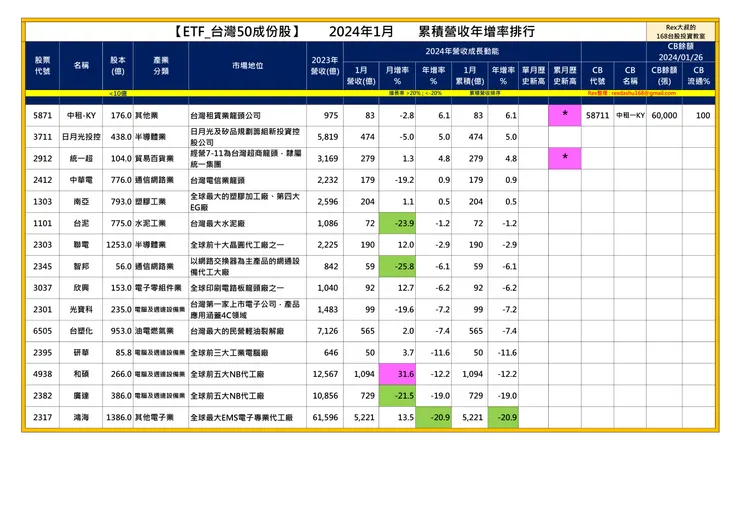This screenshot has height=523, width=740.
Task: Click stock code 2412
Action: tap(42, 180)
